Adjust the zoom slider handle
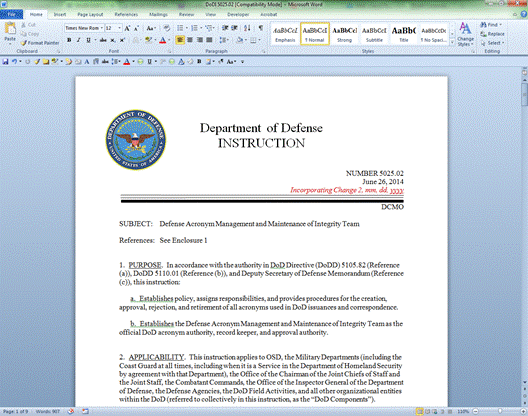Screen dimensions: 528x416 [x=500, y=411]
